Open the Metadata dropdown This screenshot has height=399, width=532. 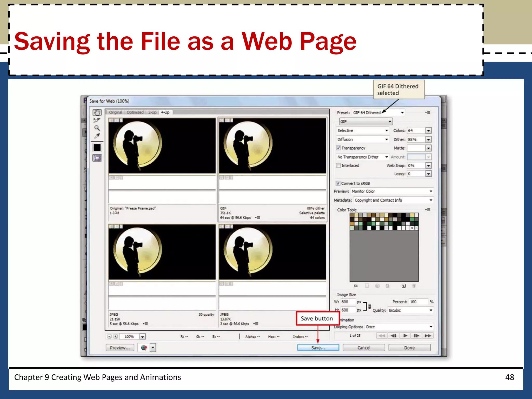[x=394, y=200]
